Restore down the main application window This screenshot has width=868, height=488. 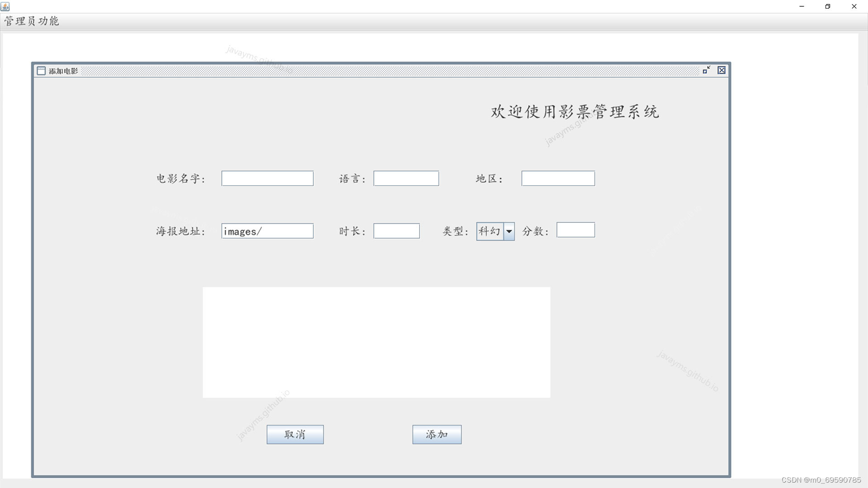[x=828, y=6]
